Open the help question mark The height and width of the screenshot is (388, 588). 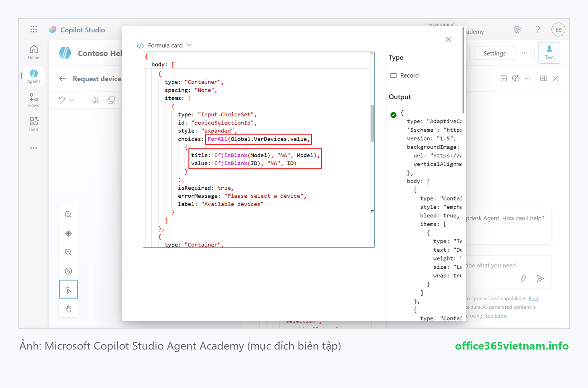(538, 29)
